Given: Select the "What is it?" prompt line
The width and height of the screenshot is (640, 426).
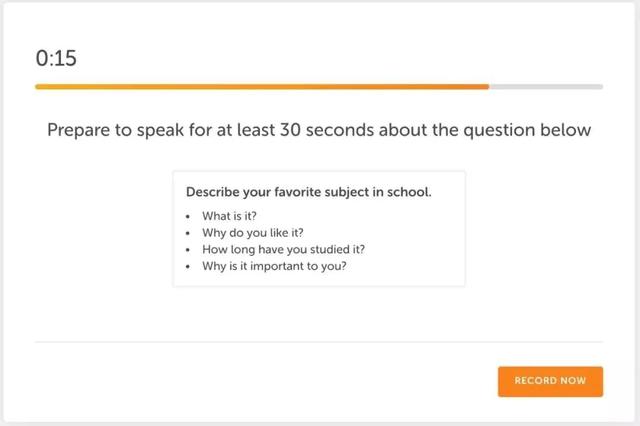Looking at the screenshot, I should click(x=230, y=216).
